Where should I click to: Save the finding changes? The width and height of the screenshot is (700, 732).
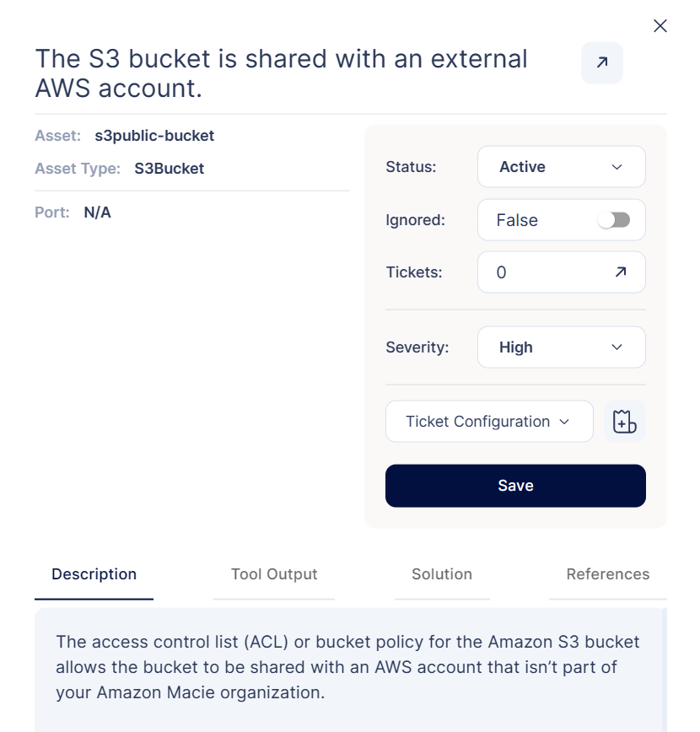[x=515, y=486]
